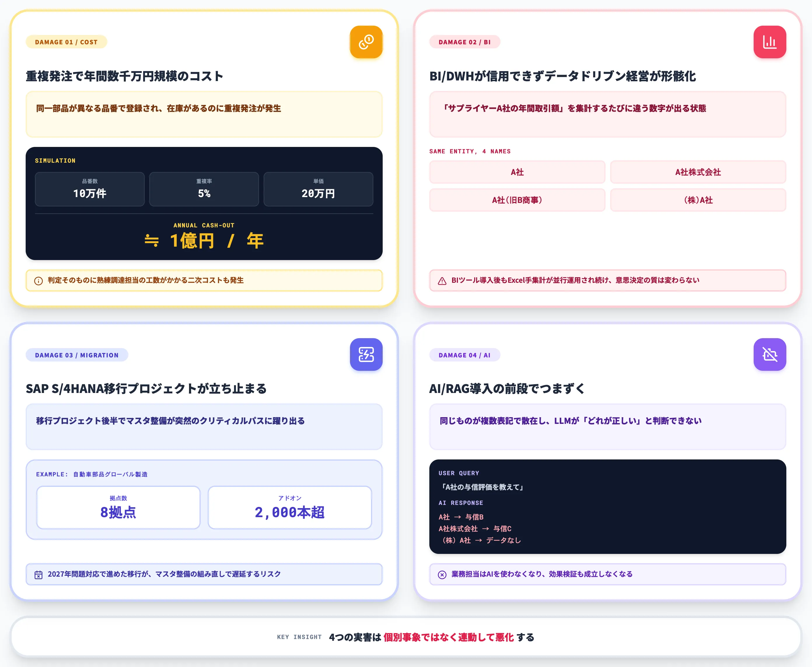812x667 pixels.
Task: Click red text 個別事象ではなく連動して悪化
Action: click(448, 637)
